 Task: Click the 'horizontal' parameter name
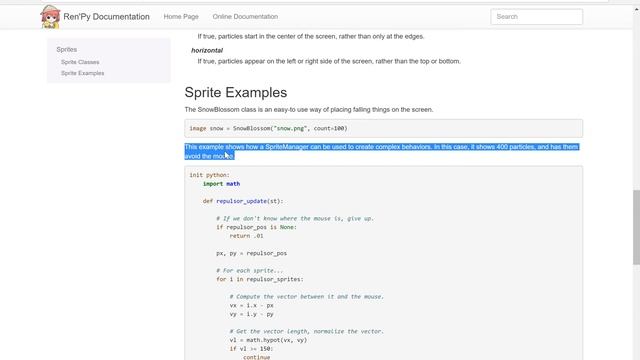(207, 51)
